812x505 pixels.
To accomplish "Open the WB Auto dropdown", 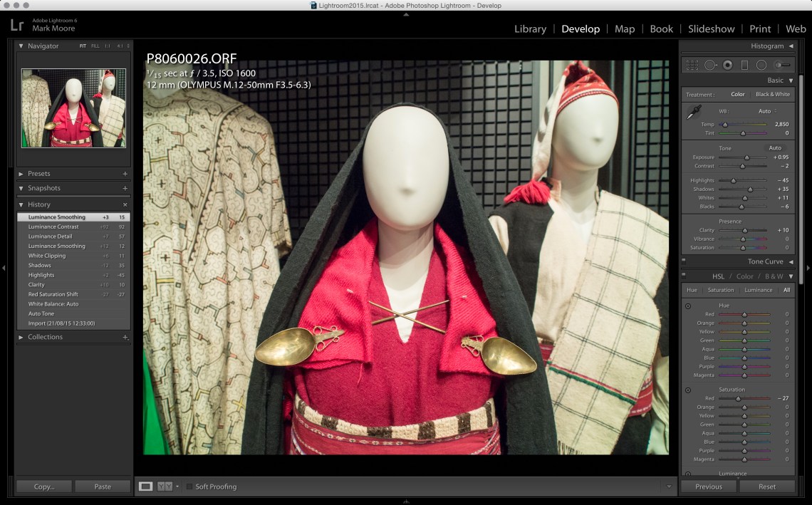I will (767, 111).
